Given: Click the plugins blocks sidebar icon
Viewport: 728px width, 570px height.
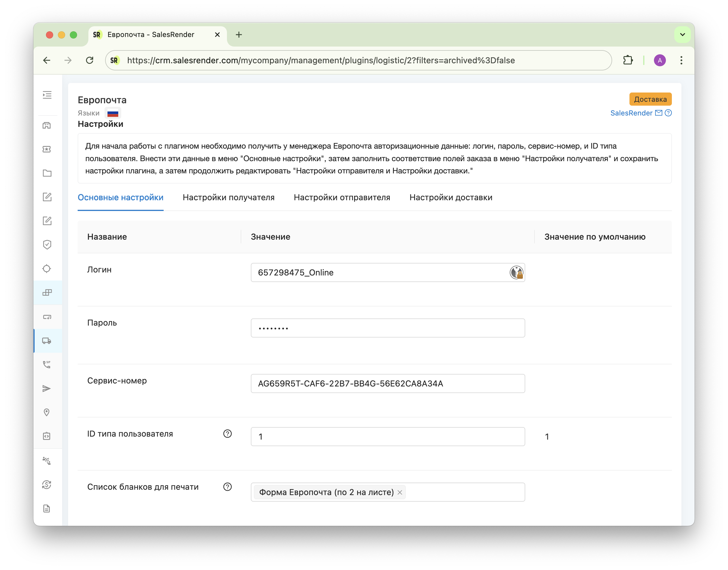Looking at the screenshot, I should [x=47, y=293].
